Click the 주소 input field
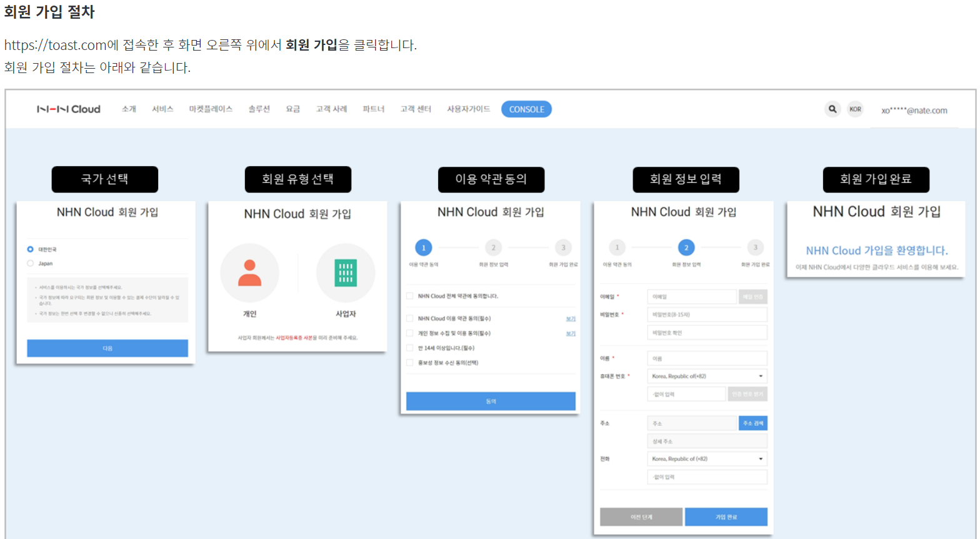This screenshot has width=980, height=539. pos(692,423)
